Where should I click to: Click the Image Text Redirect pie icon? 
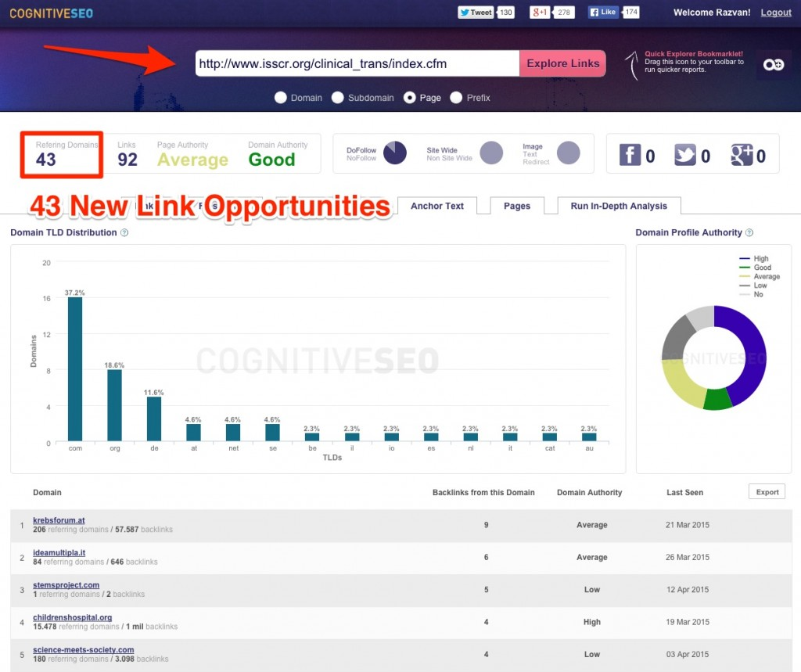pos(568,153)
